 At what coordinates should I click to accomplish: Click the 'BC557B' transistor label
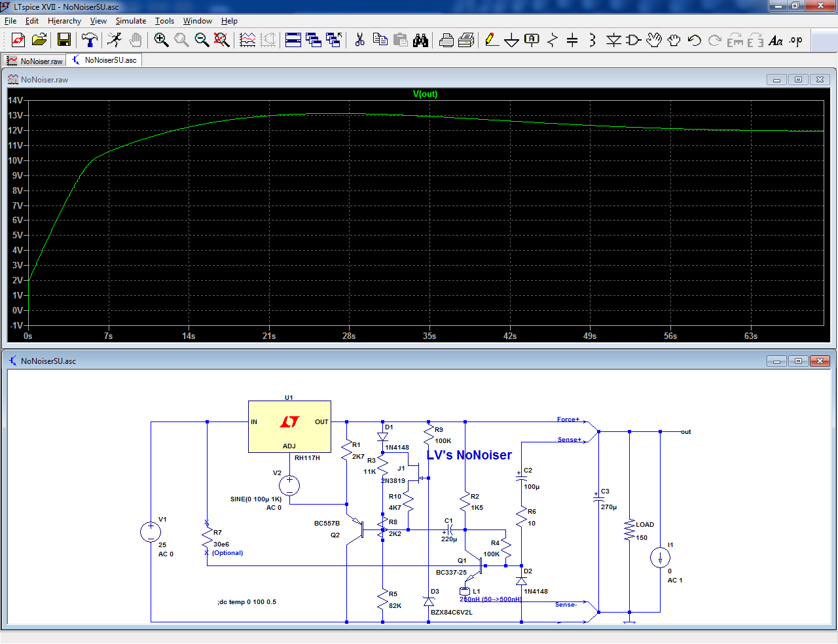(x=327, y=524)
